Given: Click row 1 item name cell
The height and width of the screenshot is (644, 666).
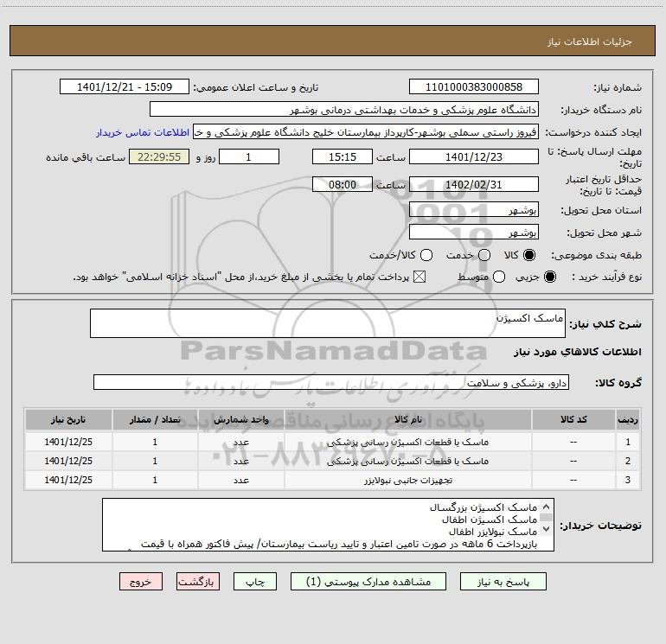Looking at the screenshot, I should click(407, 442).
